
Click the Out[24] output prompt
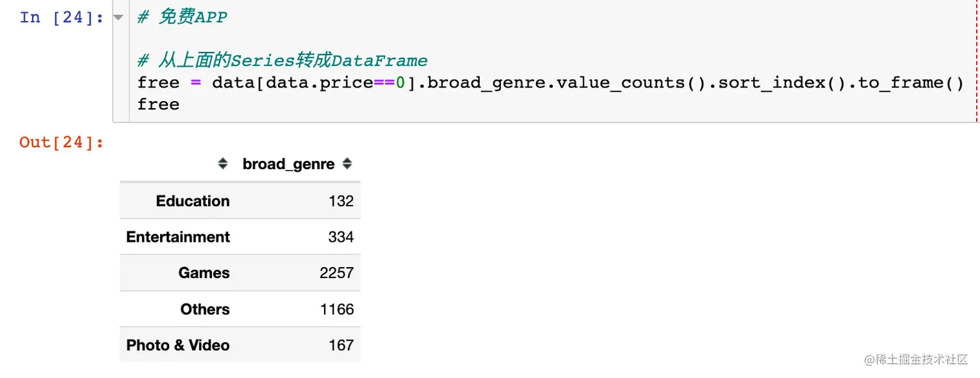tap(62, 143)
